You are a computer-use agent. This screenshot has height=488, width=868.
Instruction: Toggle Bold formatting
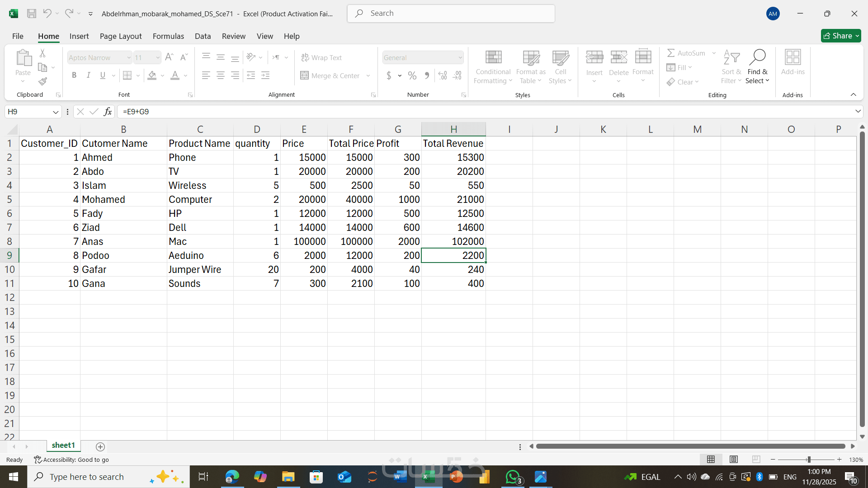point(74,75)
